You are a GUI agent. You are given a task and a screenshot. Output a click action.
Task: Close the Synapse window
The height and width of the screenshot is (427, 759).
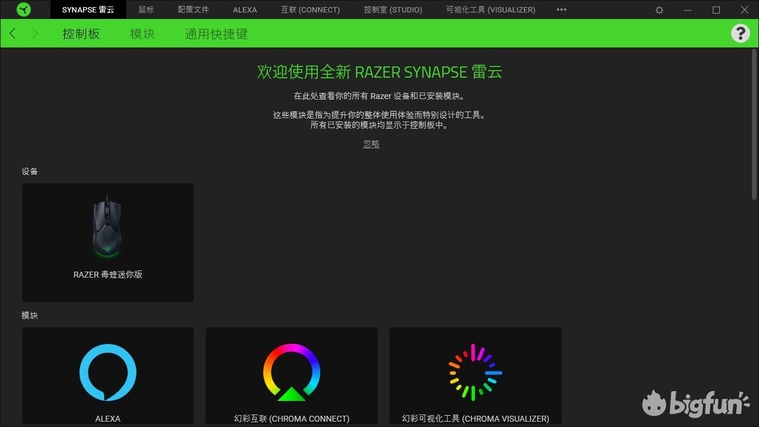(744, 10)
